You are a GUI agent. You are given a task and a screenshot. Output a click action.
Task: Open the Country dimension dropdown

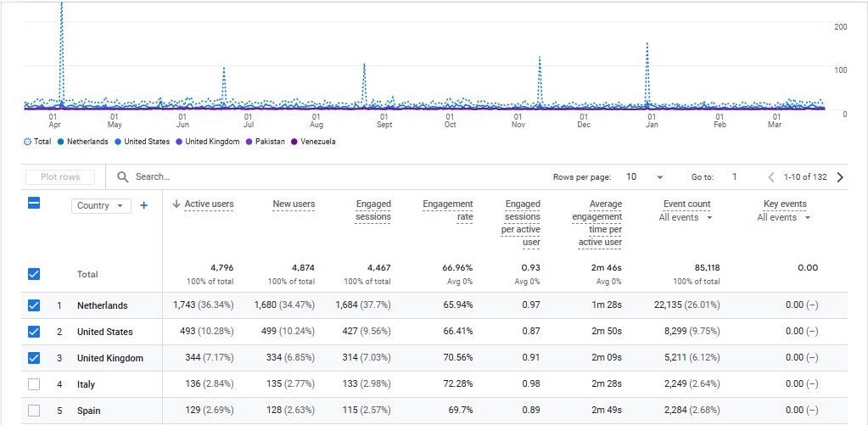(x=101, y=205)
